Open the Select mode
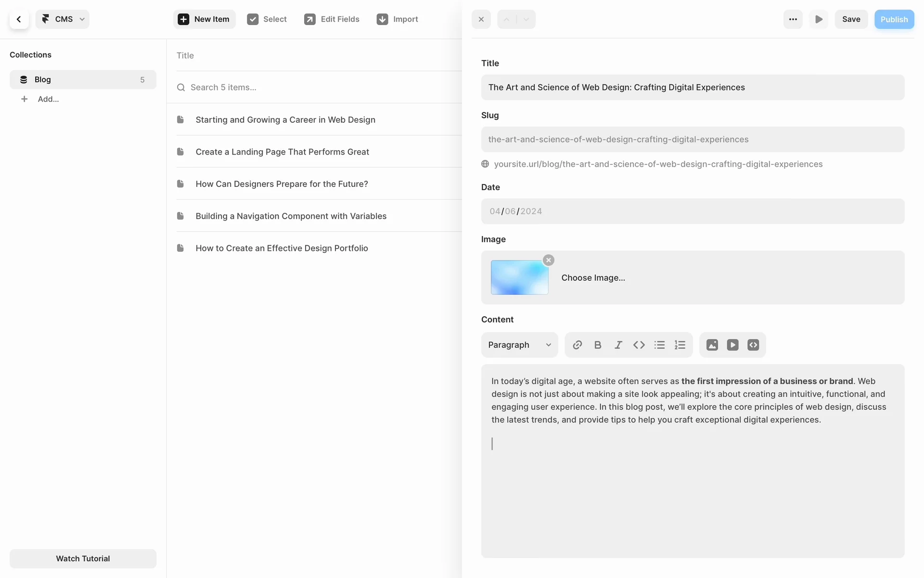Image resolution: width=924 pixels, height=578 pixels. pos(267,19)
